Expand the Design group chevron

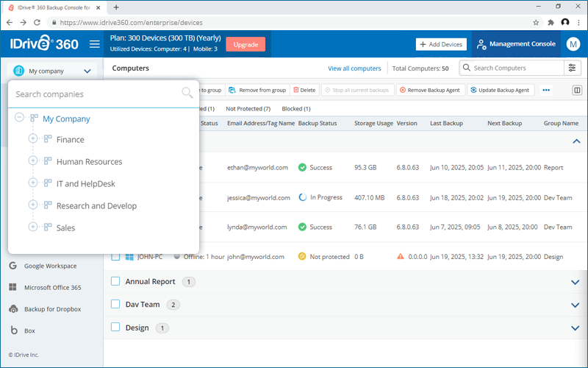tap(576, 328)
